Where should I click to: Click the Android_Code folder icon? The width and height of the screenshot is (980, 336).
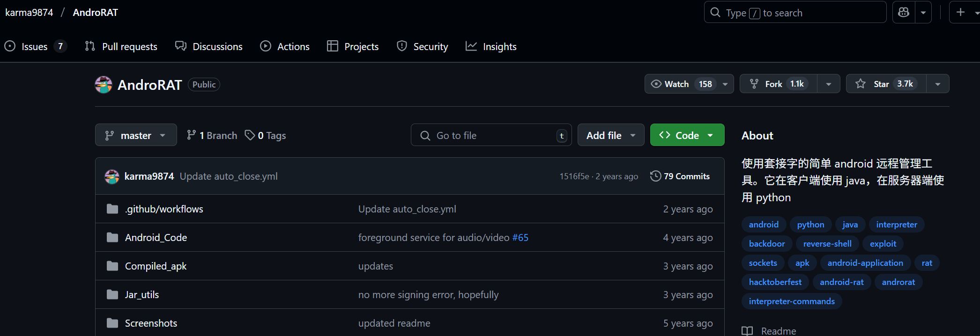coord(112,237)
